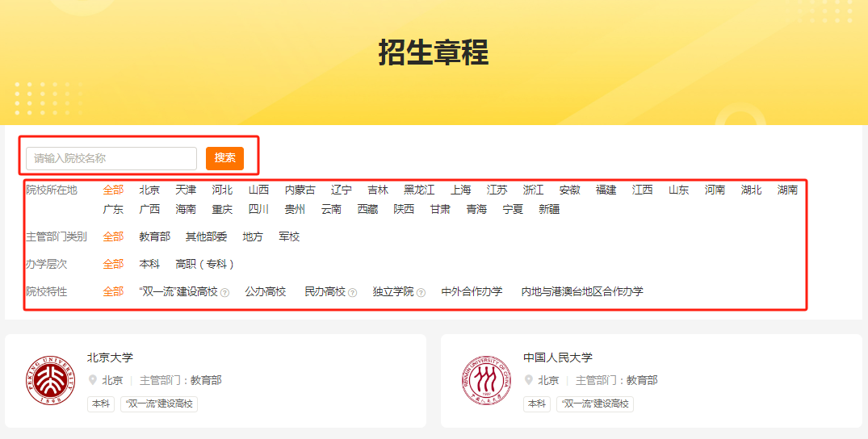Select 云南 province
This screenshot has height=439, width=868.
click(x=331, y=209)
